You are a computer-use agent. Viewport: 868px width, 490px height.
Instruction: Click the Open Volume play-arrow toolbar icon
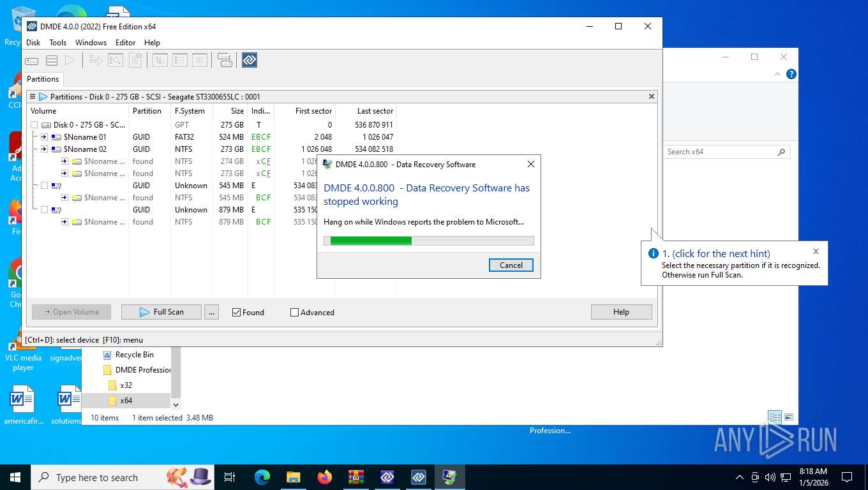(70, 61)
